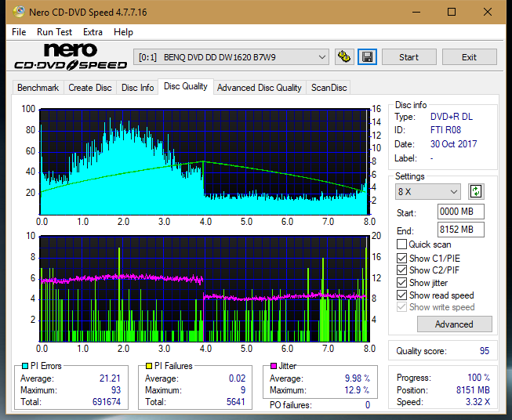Image resolution: width=512 pixels, height=420 pixels.
Task: Click the PI Failures and jitter graph
Action: point(204,289)
